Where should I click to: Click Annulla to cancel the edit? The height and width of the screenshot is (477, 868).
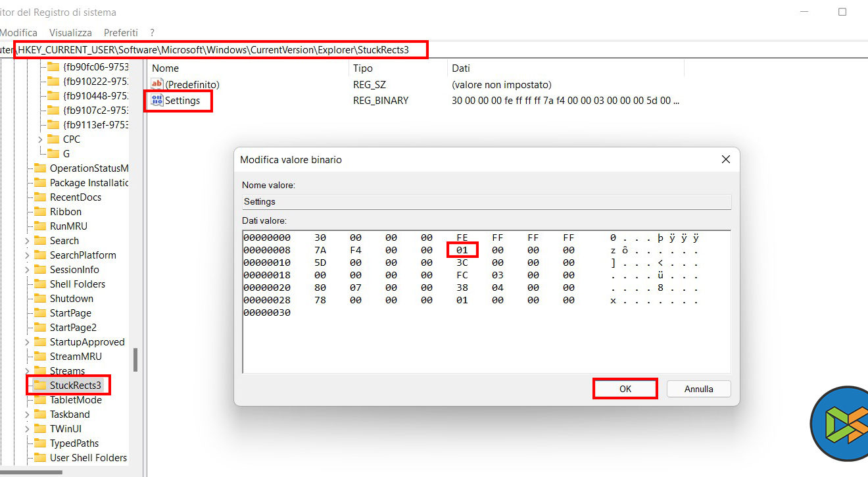tap(699, 389)
